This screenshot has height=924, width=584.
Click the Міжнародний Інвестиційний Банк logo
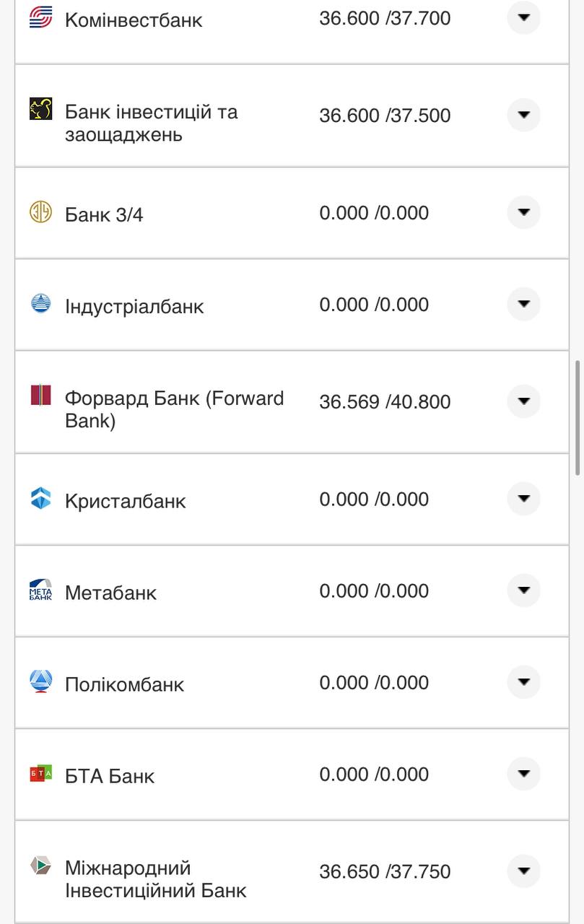tap(40, 865)
